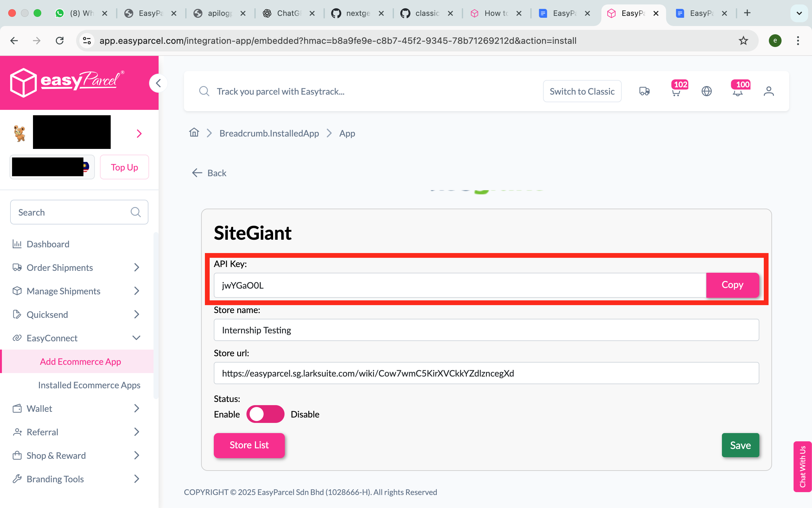
Task: Open the notifications bell with 100 badge
Action: click(x=737, y=91)
